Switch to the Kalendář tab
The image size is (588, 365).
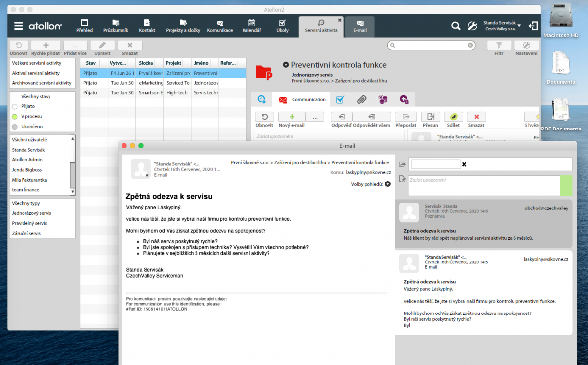point(251,26)
